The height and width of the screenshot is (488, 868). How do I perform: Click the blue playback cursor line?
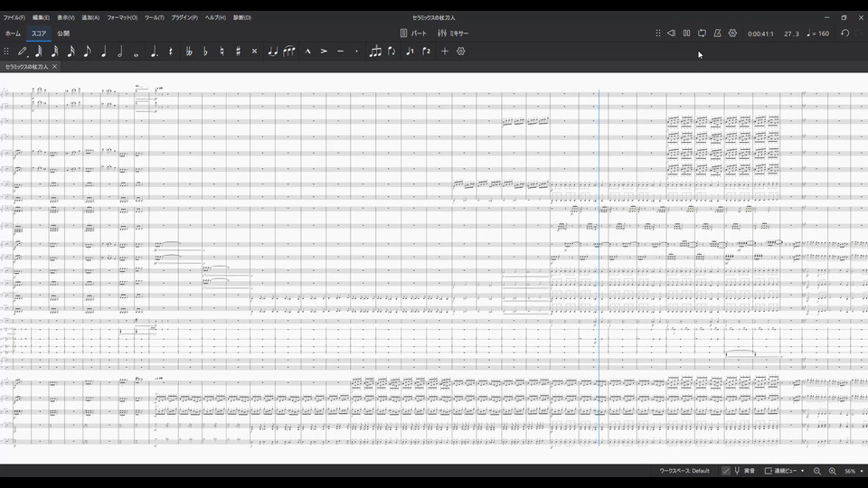tap(599, 267)
